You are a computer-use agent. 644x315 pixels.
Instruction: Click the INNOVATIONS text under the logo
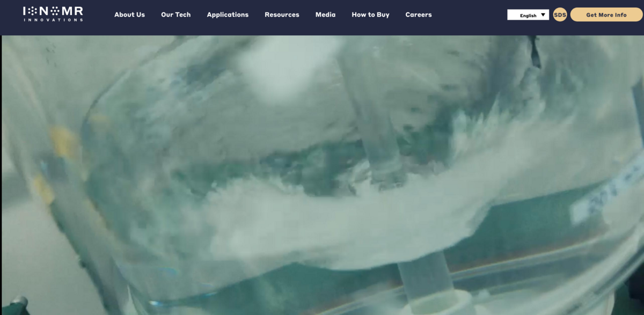tap(53, 20)
